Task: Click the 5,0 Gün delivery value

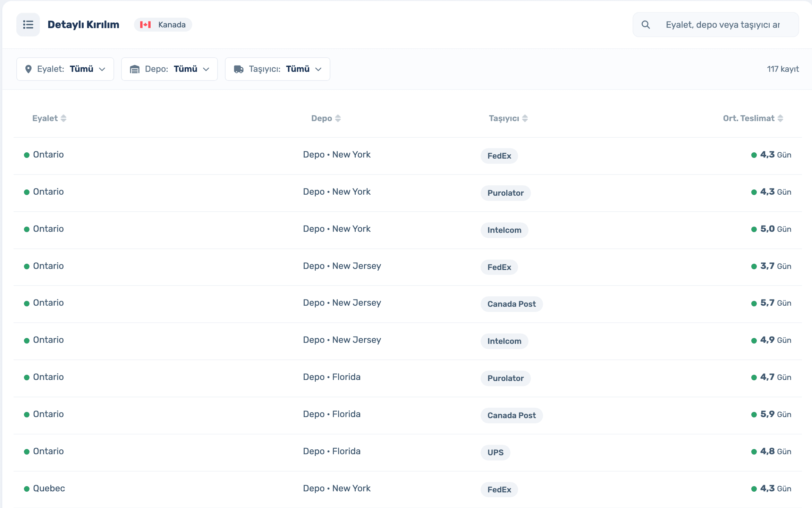Action: (x=776, y=229)
